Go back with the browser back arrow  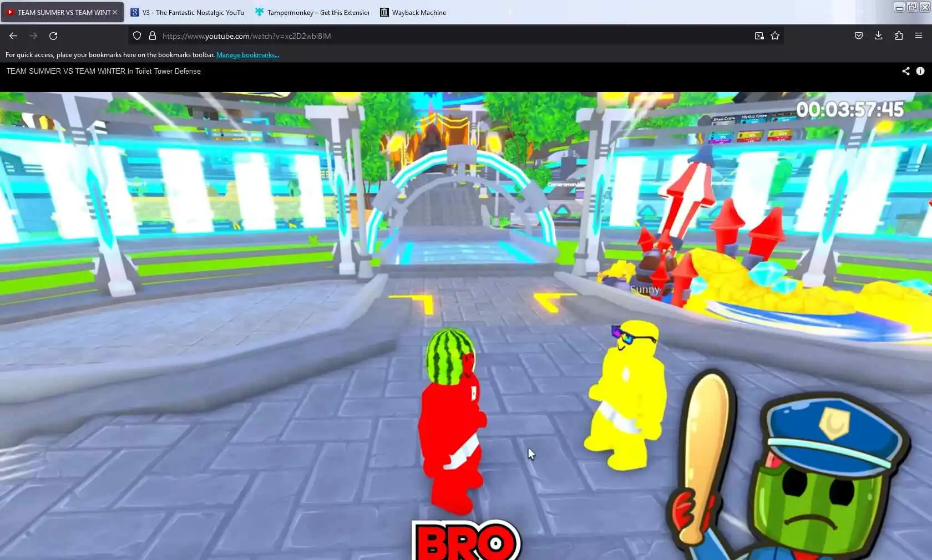(13, 35)
